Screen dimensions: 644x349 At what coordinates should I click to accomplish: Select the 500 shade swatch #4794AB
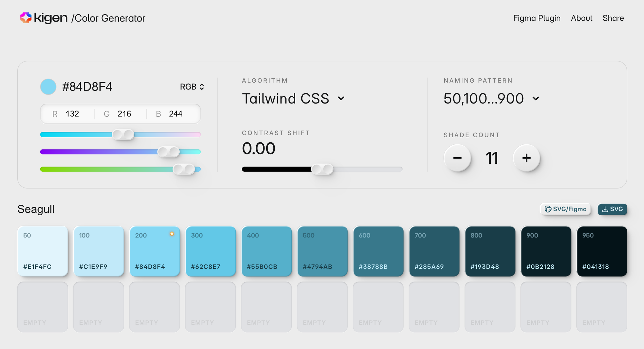point(322,251)
